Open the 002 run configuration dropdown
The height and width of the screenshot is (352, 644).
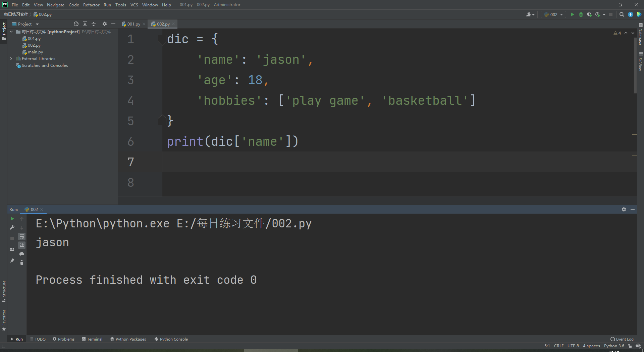(x=553, y=14)
